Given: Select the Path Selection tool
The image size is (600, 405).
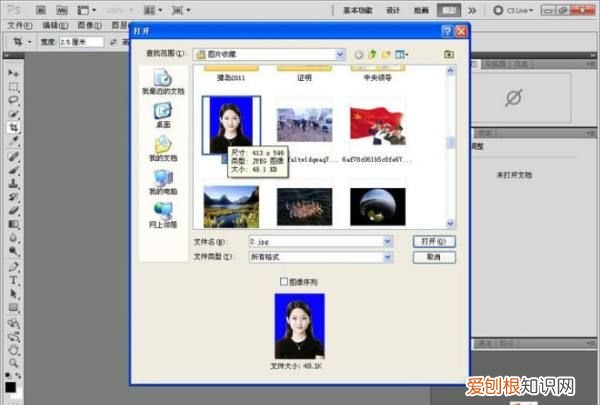Looking at the screenshot, I should click(x=13, y=294).
